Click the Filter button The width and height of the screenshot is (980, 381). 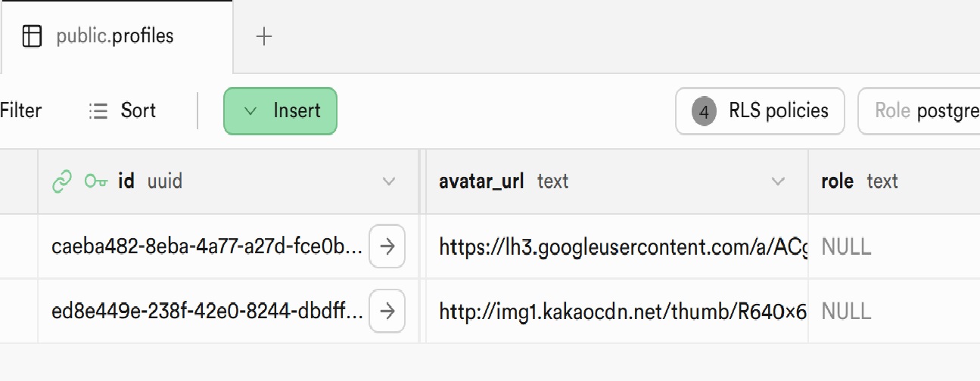pyautogui.click(x=20, y=111)
